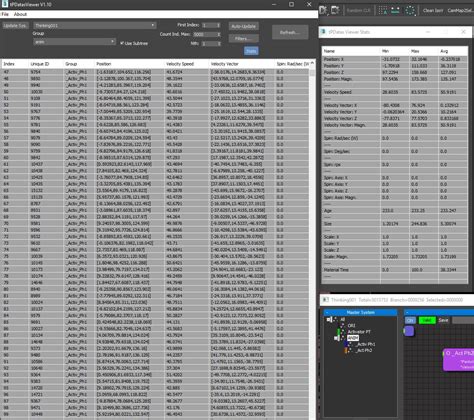474x420 pixels.
Task: Collapse the Master System panel header
Action: pyautogui.click(x=360, y=312)
